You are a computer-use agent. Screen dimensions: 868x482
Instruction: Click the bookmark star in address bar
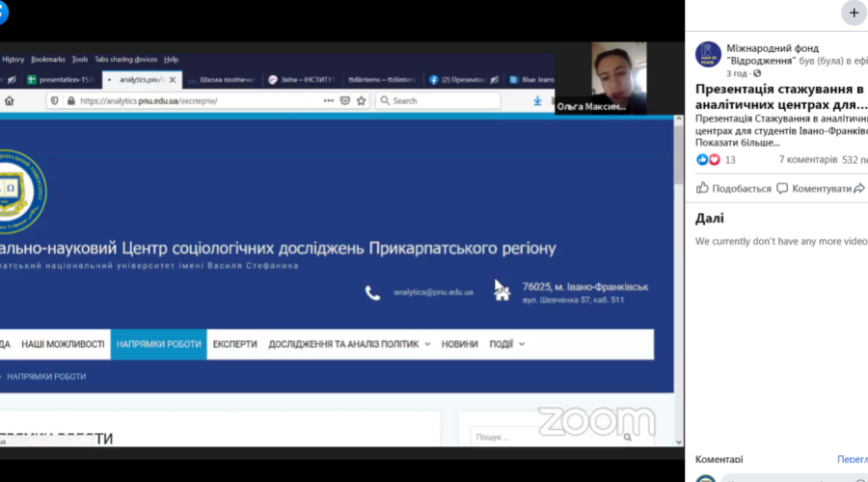363,100
